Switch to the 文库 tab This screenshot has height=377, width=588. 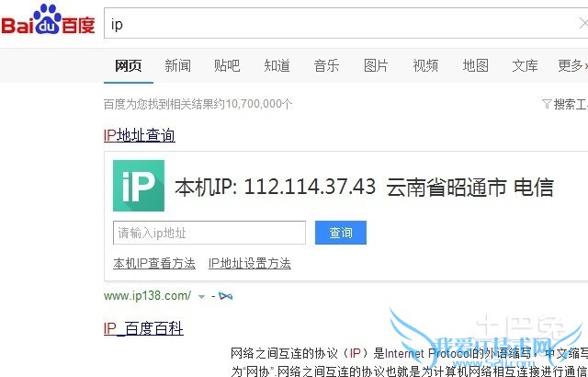[525, 65]
